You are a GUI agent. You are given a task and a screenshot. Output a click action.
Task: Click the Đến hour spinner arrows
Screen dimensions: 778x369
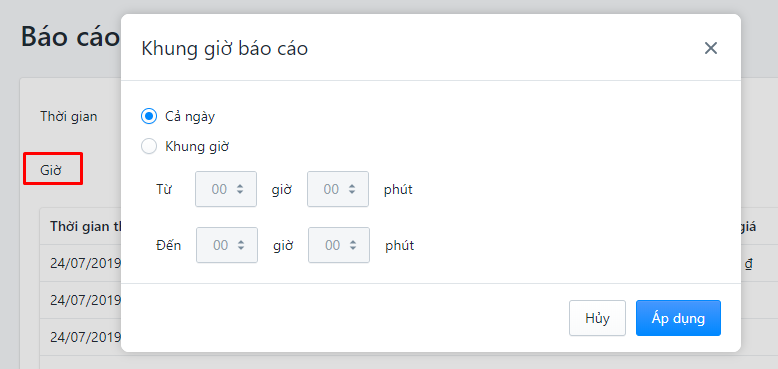pos(241,245)
